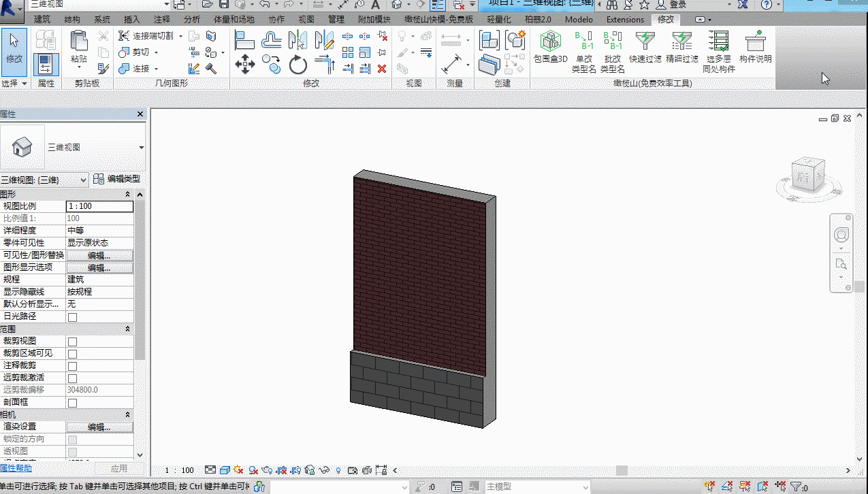Open the 剪切 dropdown arrow
This screenshot has height=494, width=868.
point(156,52)
